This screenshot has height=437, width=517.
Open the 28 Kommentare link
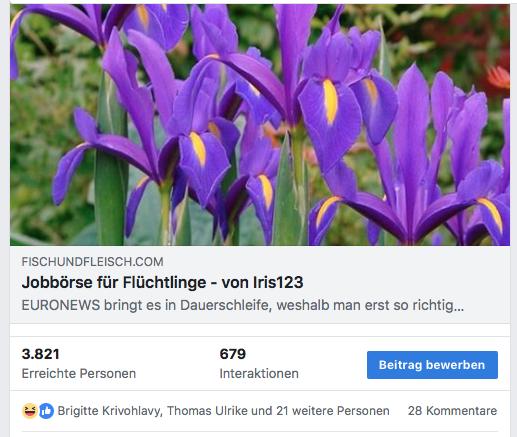pyautogui.click(x=452, y=411)
